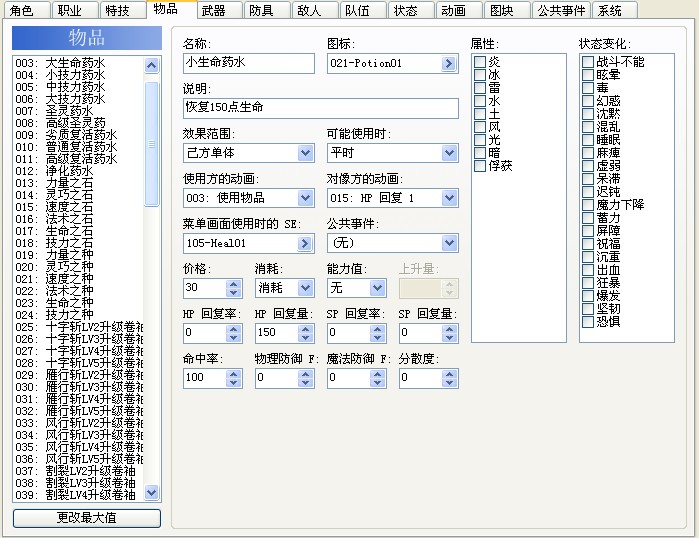Select item 039: 割裂LV4升级卷轴
This screenshot has width=699, height=538.
coord(78,495)
